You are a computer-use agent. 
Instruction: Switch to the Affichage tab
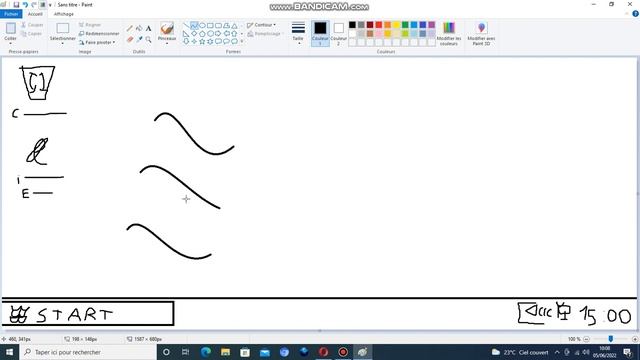tap(64, 14)
